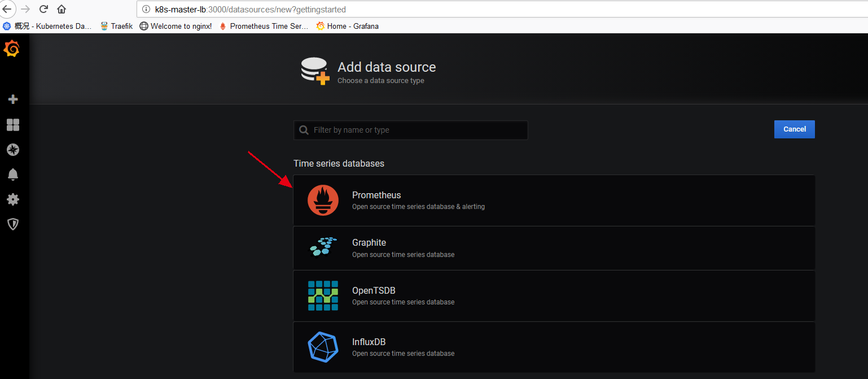Click the search magnifier icon in filter box

point(304,130)
